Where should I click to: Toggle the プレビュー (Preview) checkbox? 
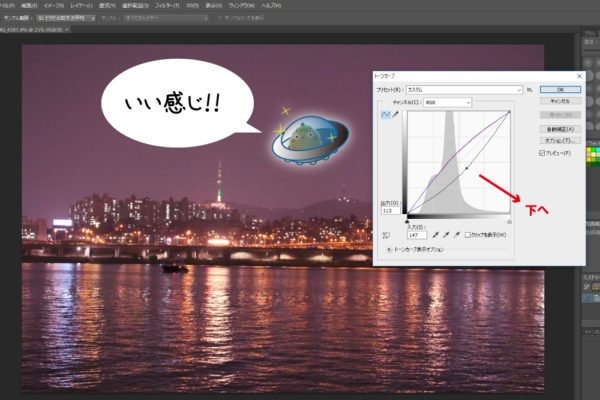pos(542,153)
